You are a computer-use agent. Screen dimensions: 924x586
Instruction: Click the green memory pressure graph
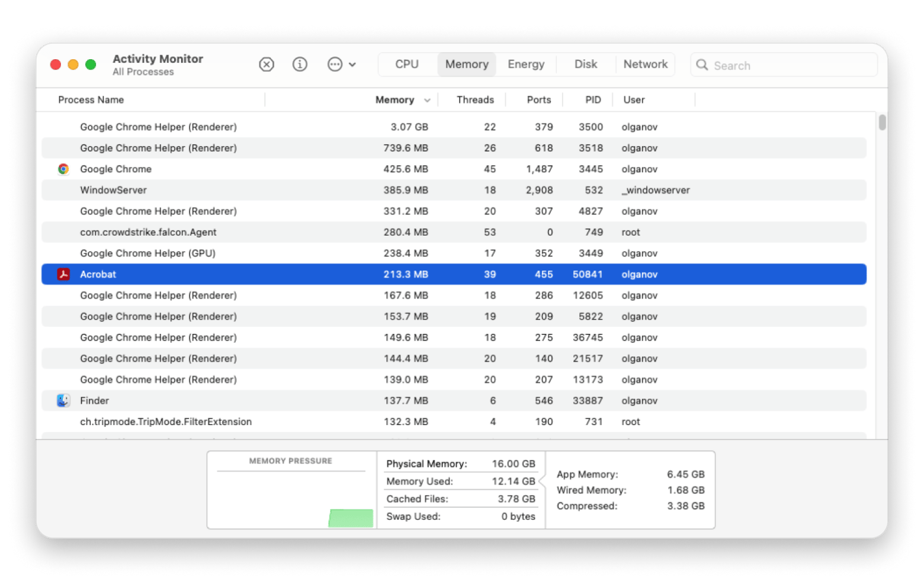(x=351, y=518)
